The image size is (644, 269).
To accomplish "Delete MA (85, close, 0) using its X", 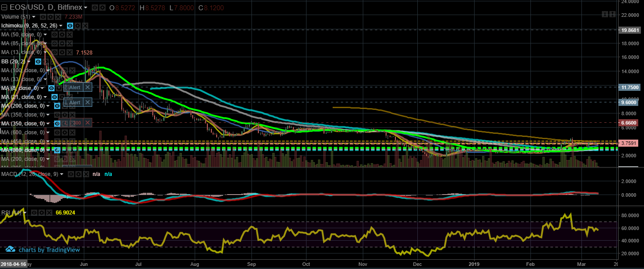I will pos(70,43).
